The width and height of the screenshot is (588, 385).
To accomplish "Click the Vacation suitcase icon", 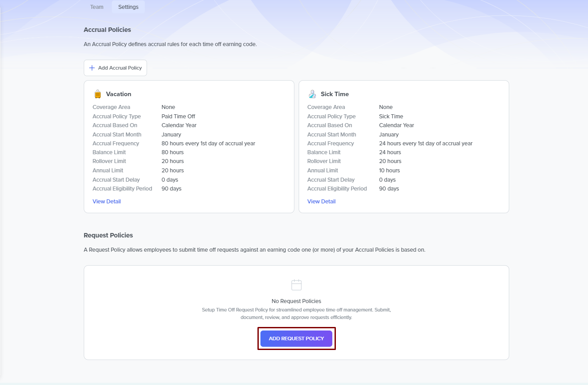I will click(x=97, y=94).
